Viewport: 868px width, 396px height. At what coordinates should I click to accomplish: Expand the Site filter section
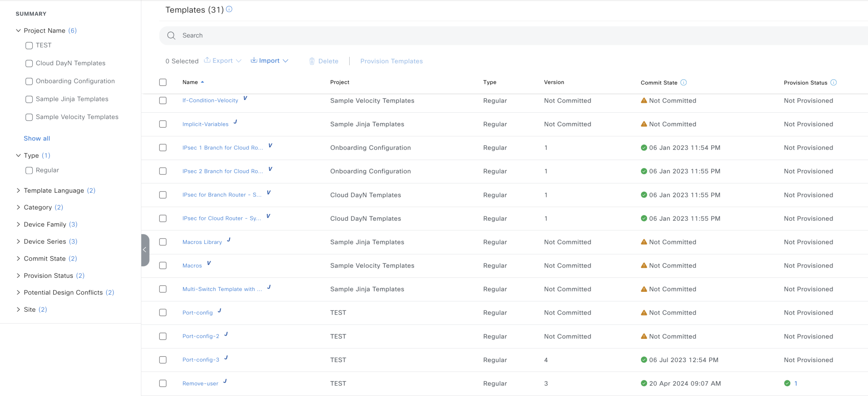tap(18, 310)
